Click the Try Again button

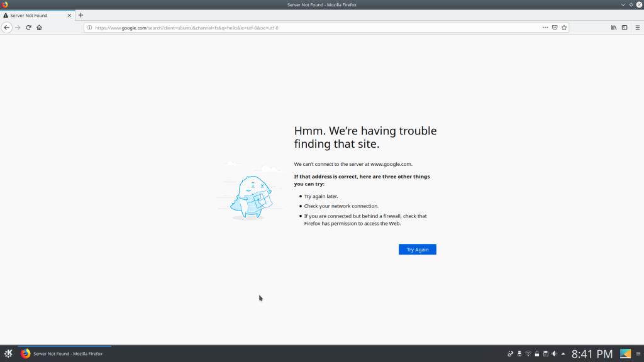point(417,250)
